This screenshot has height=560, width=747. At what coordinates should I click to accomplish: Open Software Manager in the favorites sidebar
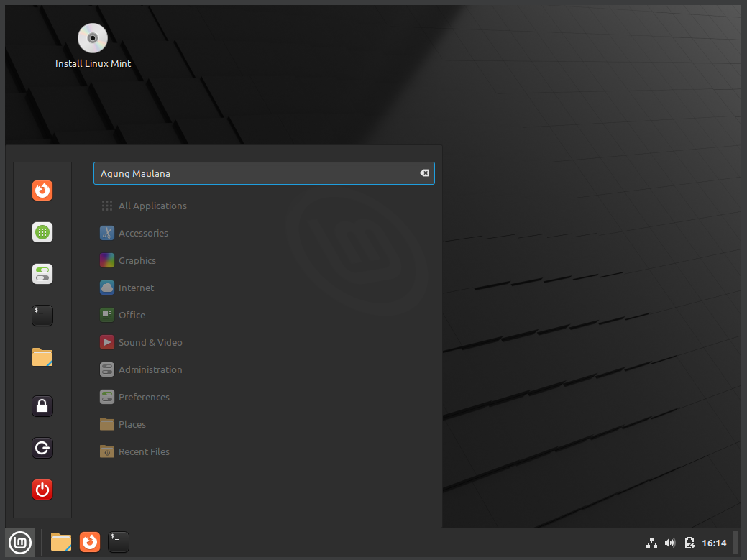pos(42,232)
